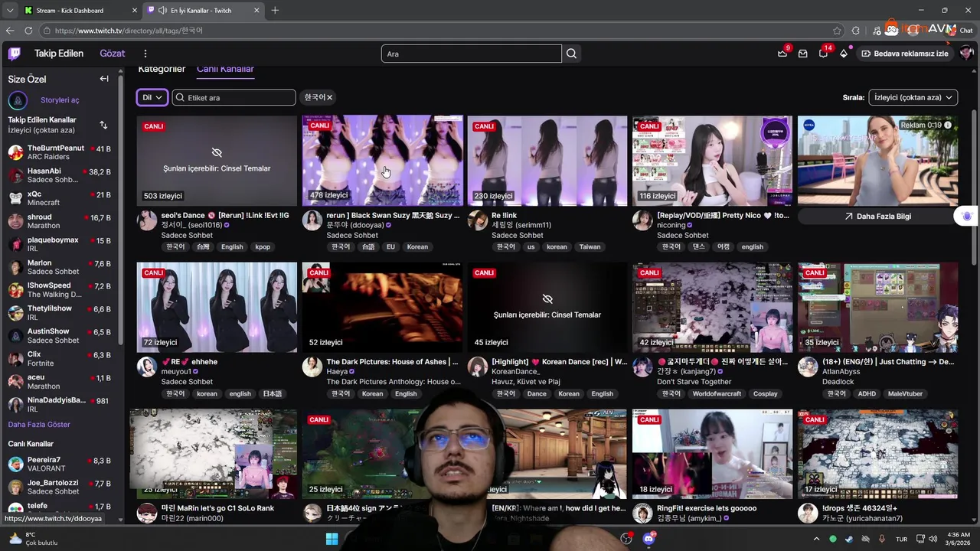The width and height of the screenshot is (980, 551).
Task: Reveal hidden seoi's Dance stream preview
Action: click(x=217, y=161)
